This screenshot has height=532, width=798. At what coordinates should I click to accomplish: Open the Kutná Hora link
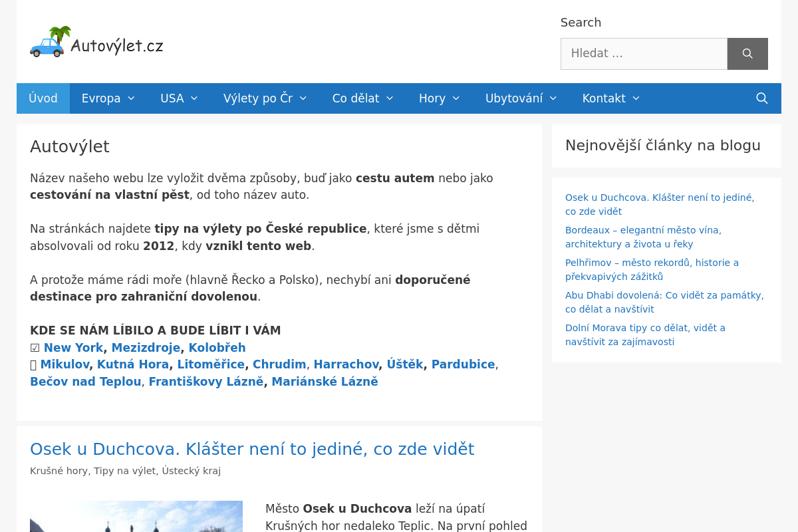(133, 364)
